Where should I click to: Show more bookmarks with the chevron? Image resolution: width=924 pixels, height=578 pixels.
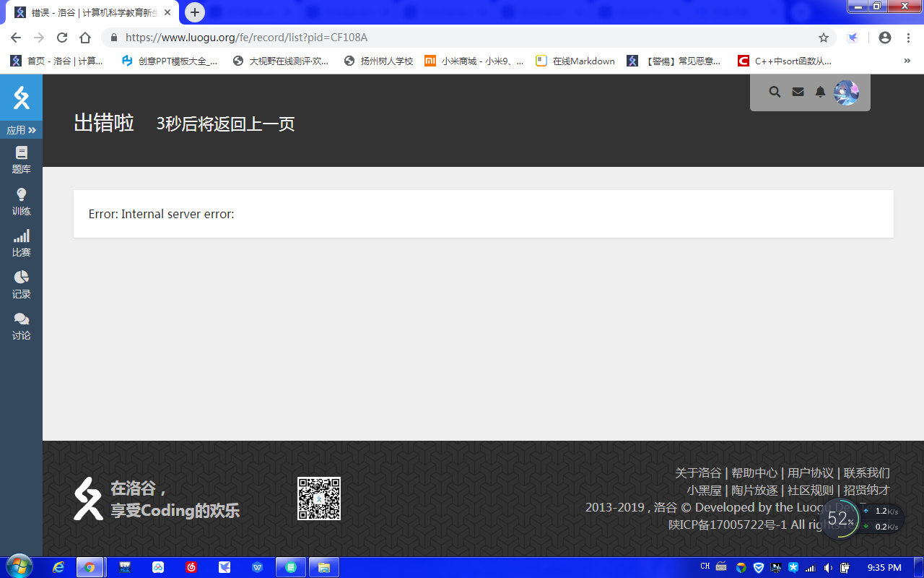click(907, 61)
